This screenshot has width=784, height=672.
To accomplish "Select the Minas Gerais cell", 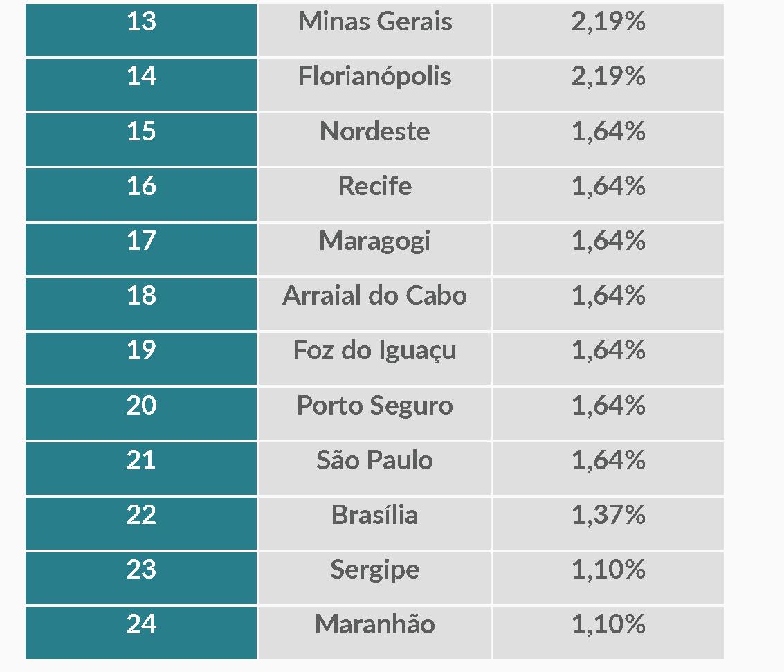I will pos(374,30).
